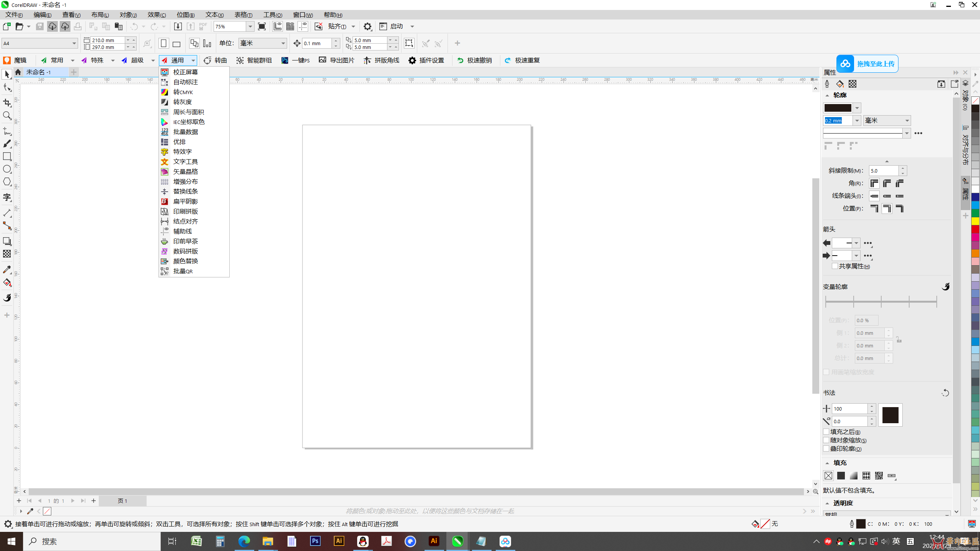Enable 叠印轮廓 checkbox
Viewport: 980px width, 551px height.
826,448
